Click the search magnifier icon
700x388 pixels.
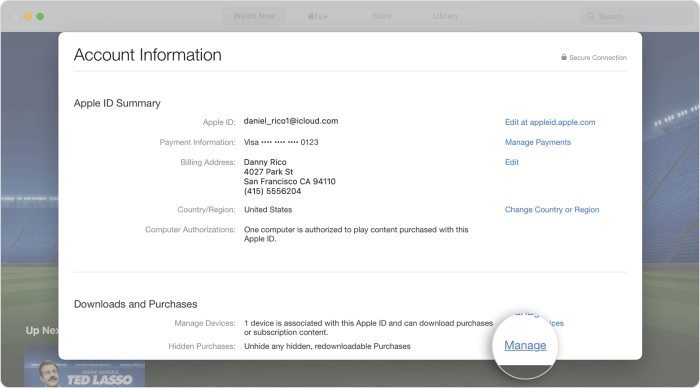pyautogui.click(x=590, y=17)
